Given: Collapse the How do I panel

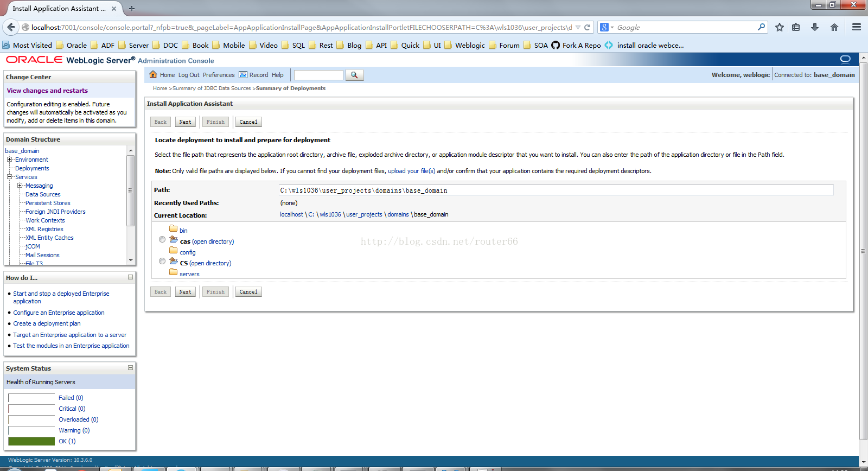Looking at the screenshot, I should point(130,277).
